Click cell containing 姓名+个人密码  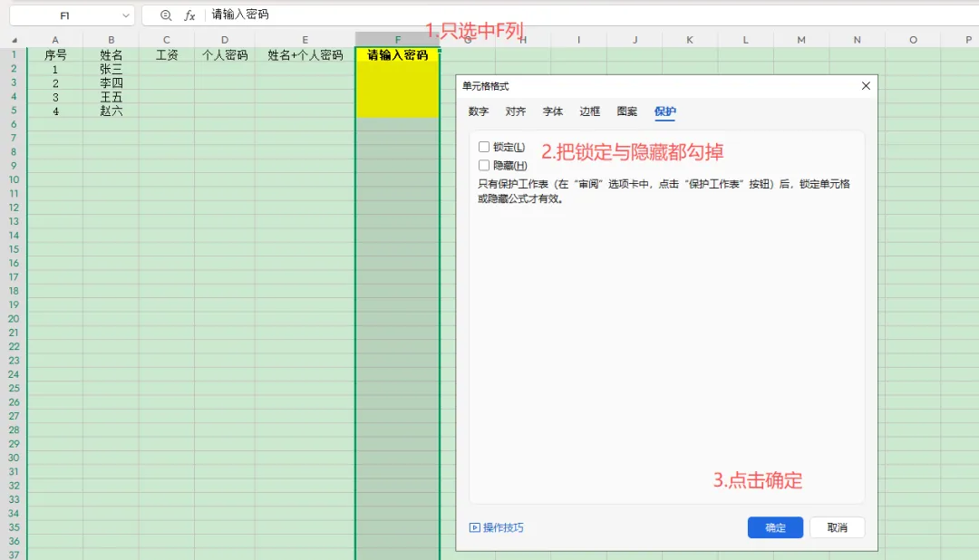point(305,55)
